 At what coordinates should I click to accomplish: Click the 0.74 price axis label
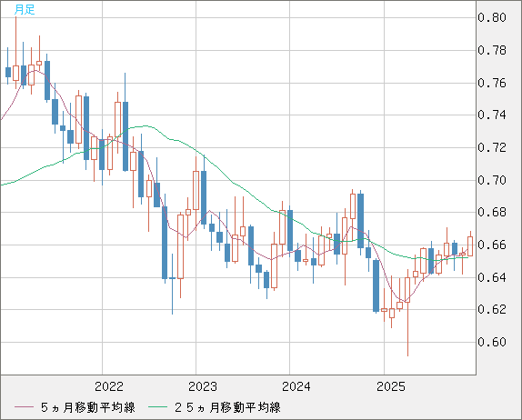tap(492, 115)
